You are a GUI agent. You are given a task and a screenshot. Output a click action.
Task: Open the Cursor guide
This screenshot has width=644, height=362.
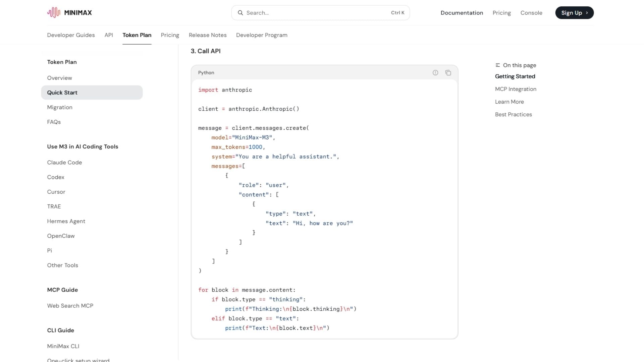pyautogui.click(x=56, y=192)
